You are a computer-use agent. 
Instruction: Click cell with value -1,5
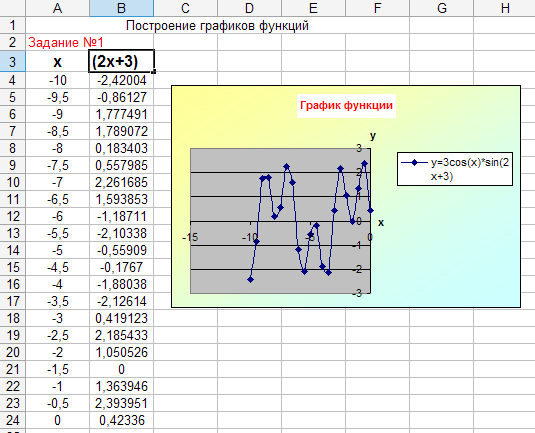tap(57, 369)
